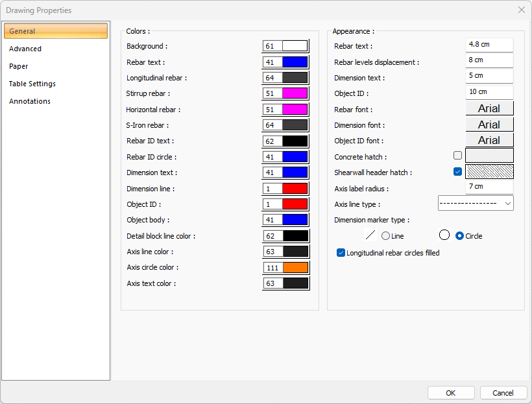Select the Line dimension marker radio
The image size is (532, 404).
[386, 236]
